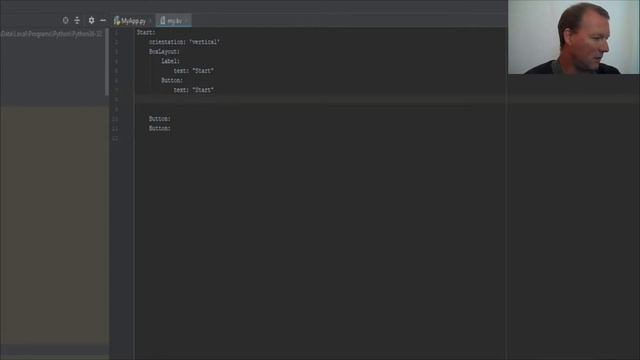Screen dimensions: 640x360
Task: Click the 'Start:' root rule line
Action: point(146,32)
